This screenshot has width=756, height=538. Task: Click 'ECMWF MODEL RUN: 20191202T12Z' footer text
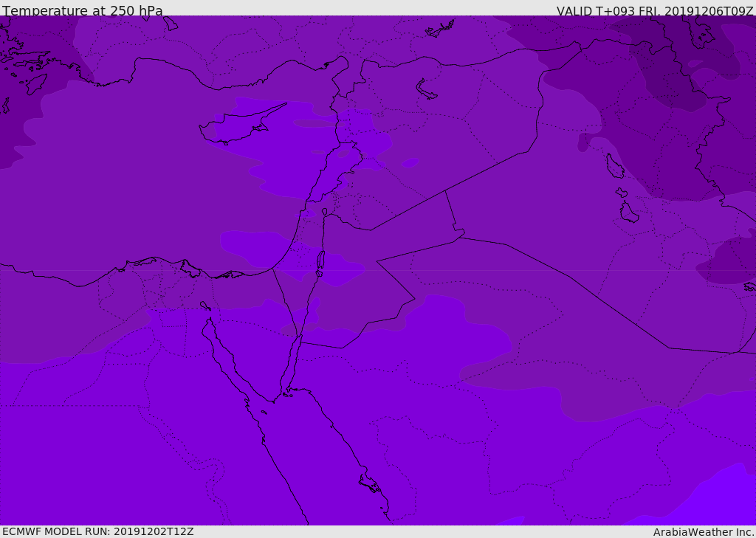click(x=98, y=531)
